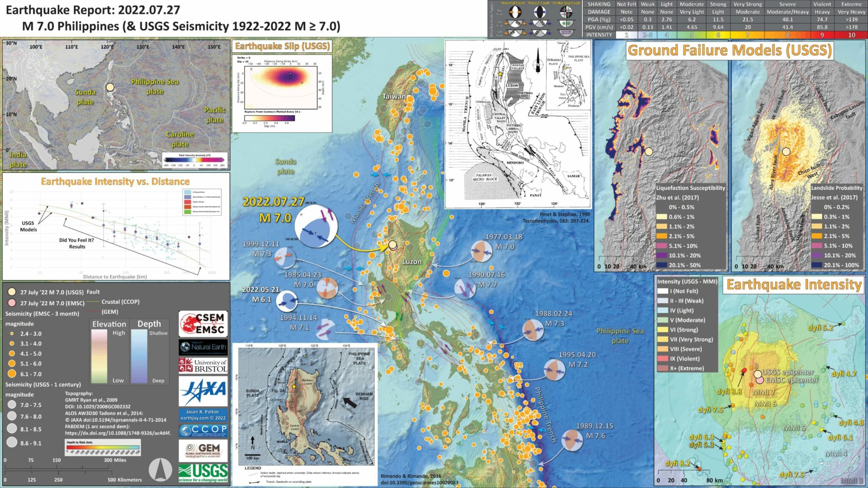Screen dimensions: 868x488
Task: Click the 'Ground Failure Models (USGS)' heading
Action: tap(729, 50)
